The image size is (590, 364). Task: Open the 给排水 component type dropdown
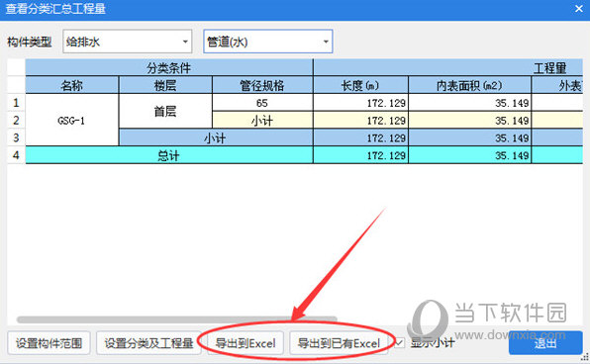click(x=127, y=42)
